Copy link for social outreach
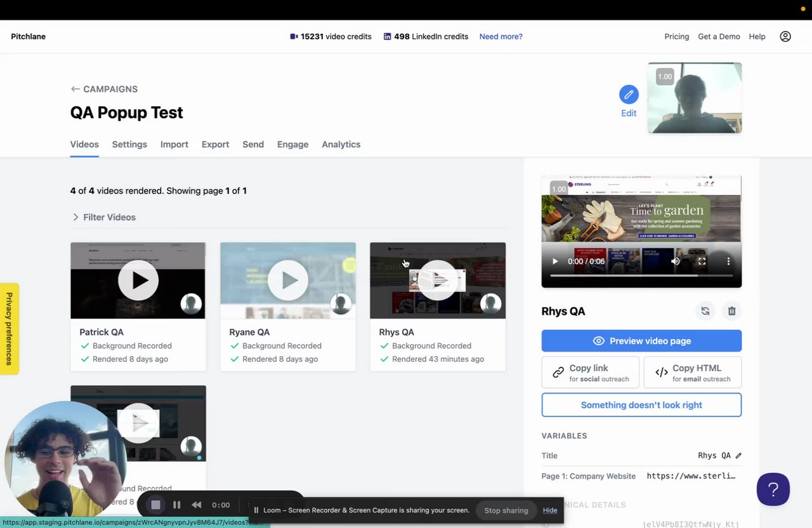This screenshot has height=528, width=812. (x=591, y=373)
